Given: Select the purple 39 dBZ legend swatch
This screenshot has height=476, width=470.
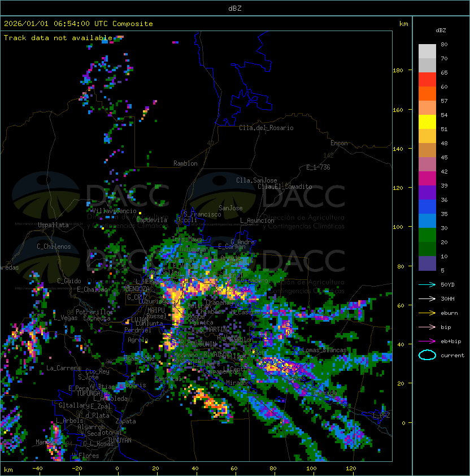Looking at the screenshot, I should click(427, 192).
